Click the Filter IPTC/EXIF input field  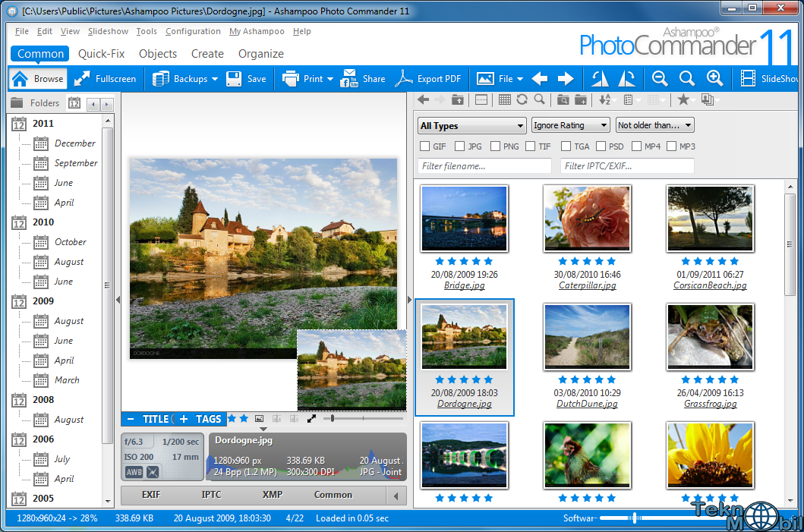click(627, 166)
